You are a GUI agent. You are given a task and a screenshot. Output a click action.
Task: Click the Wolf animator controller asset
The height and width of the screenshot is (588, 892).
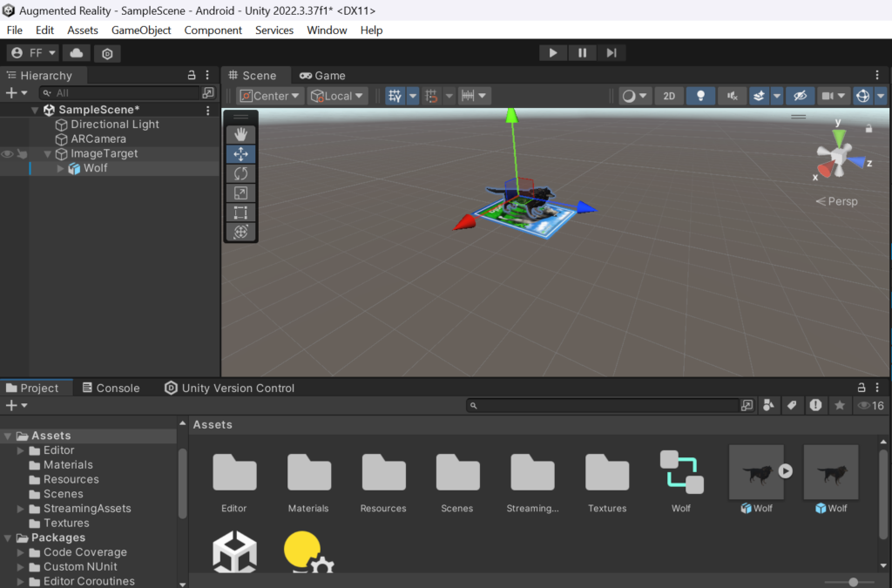(x=681, y=472)
